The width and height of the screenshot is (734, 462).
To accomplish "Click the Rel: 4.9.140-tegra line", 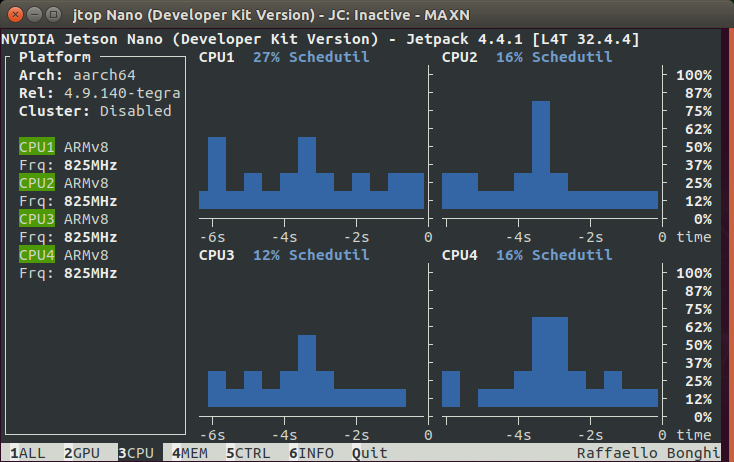I will click(x=100, y=93).
